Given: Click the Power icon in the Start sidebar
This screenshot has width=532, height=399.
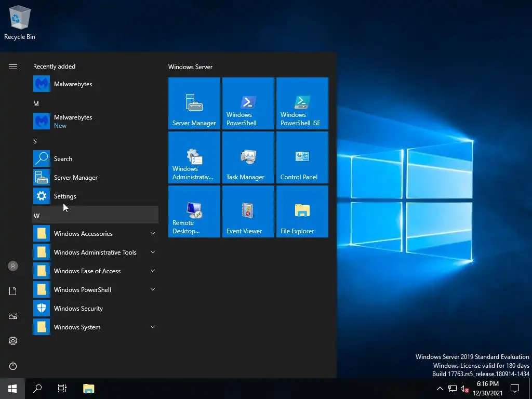Looking at the screenshot, I should (x=13, y=366).
